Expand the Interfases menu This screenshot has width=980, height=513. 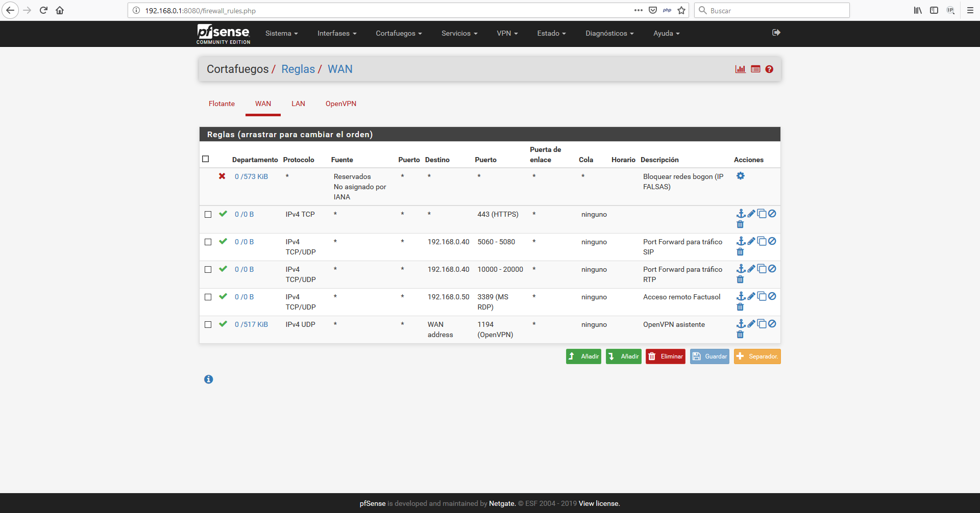[x=337, y=33]
